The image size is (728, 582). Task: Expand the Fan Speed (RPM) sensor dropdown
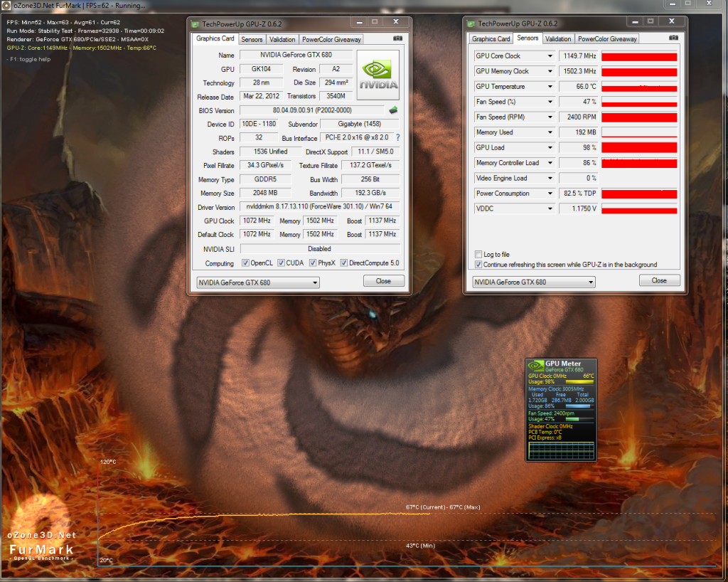click(x=550, y=117)
